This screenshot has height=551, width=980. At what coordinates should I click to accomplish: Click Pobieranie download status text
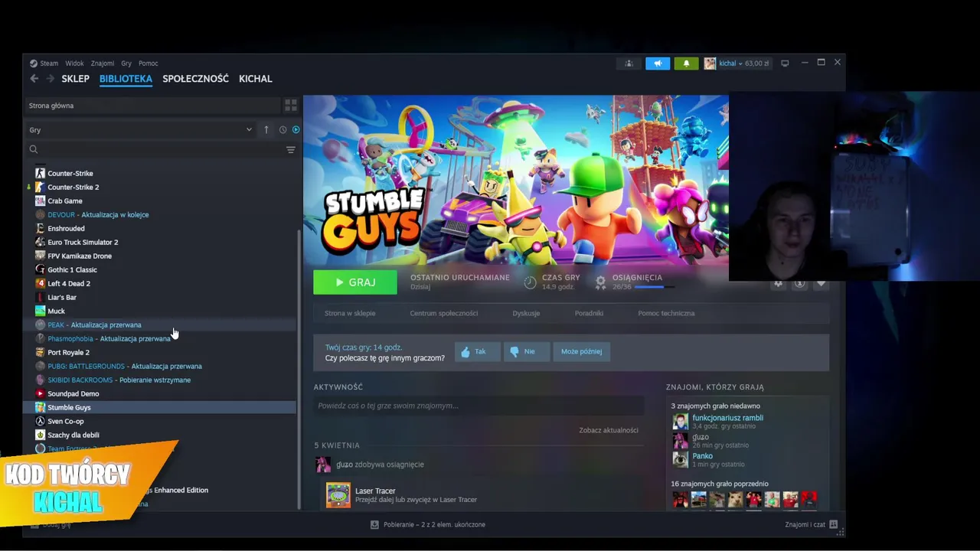[434, 525]
